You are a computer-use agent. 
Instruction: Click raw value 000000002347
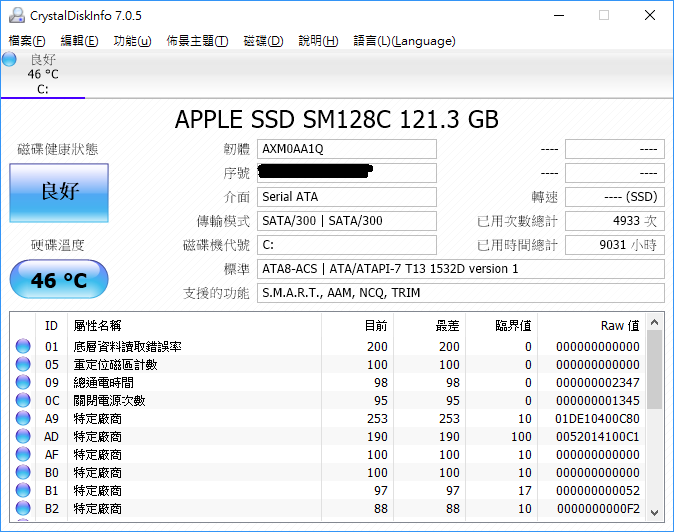coord(597,382)
